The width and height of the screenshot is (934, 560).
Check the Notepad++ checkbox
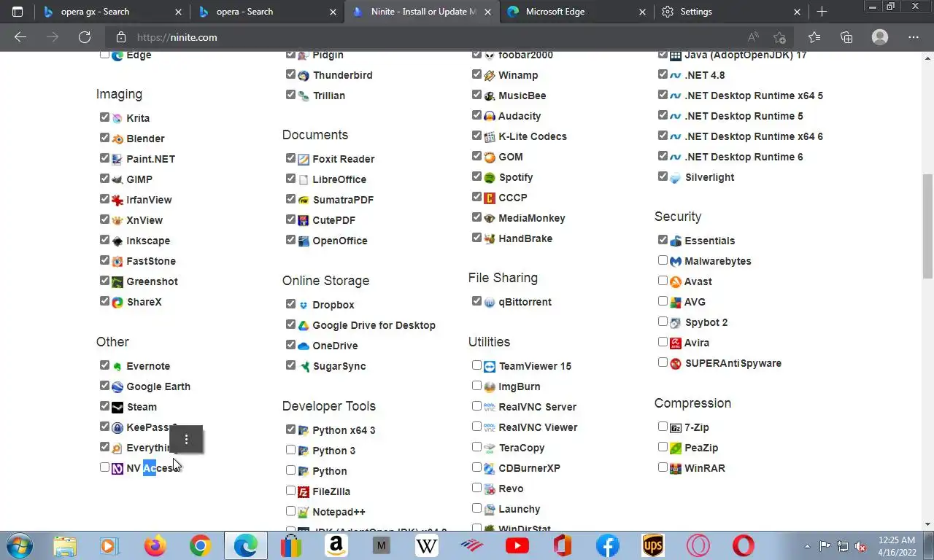pos(290,511)
